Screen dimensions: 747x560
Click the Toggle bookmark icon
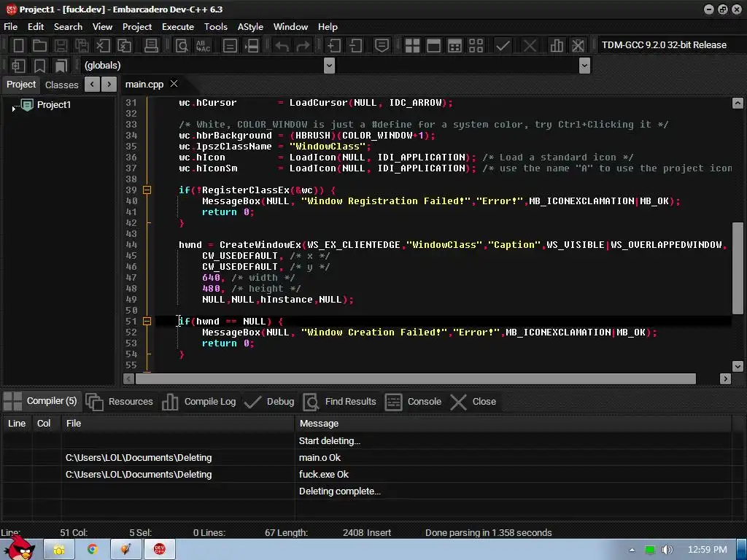(40, 66)
